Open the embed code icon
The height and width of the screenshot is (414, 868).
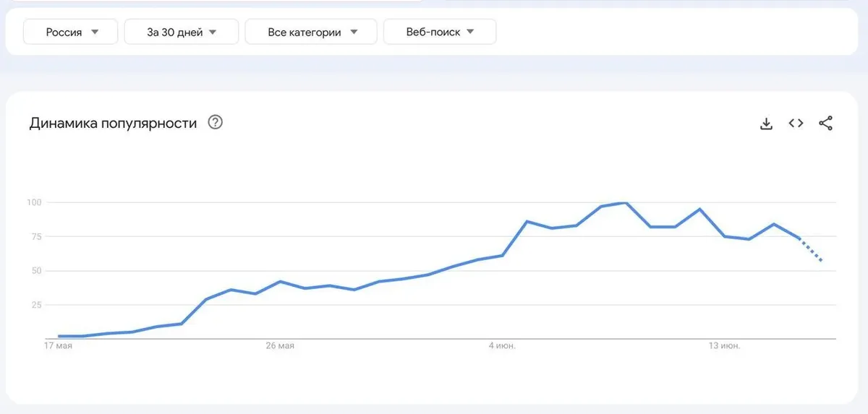(796, 124)
